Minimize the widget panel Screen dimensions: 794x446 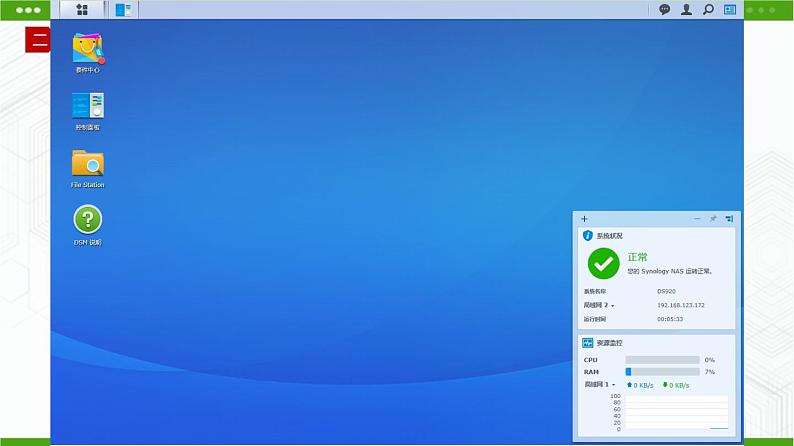[697, 219]
